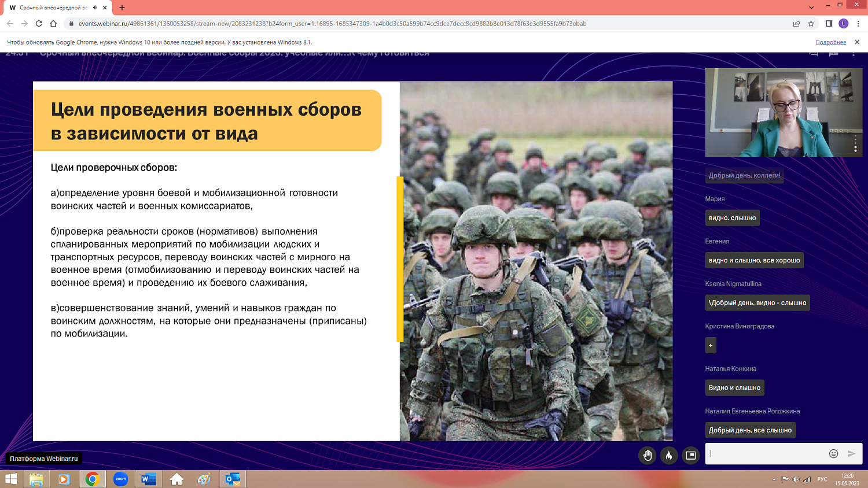Image resolution: width=868 pixels, height=488 pixels.
Task: Reload the webinar page
Action: [39, 24]
